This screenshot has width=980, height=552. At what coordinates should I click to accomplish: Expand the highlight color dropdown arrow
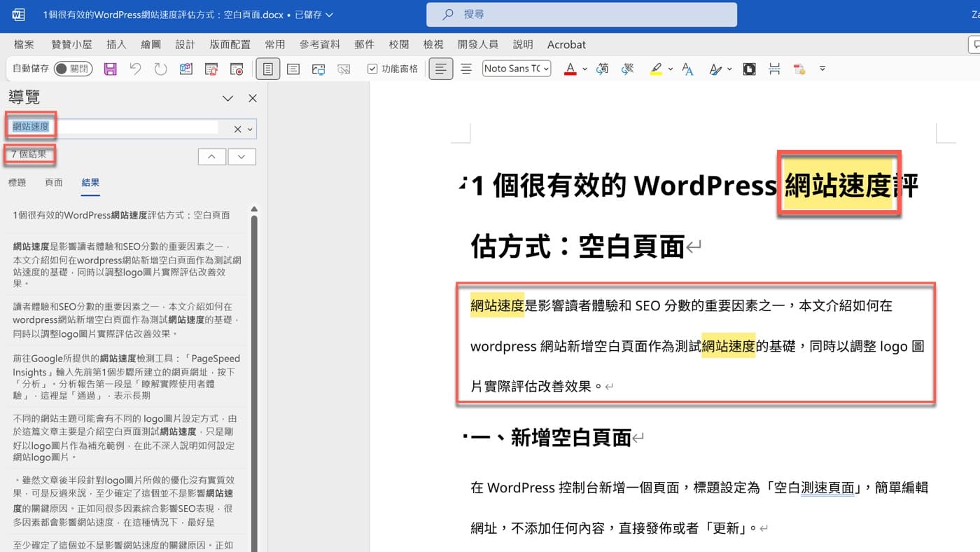click(671, 69)
